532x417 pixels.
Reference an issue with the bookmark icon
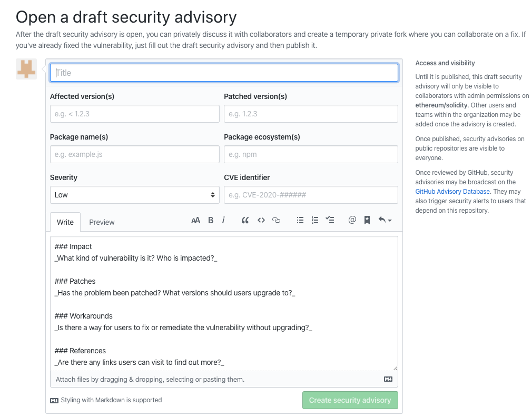click(367, 220)
